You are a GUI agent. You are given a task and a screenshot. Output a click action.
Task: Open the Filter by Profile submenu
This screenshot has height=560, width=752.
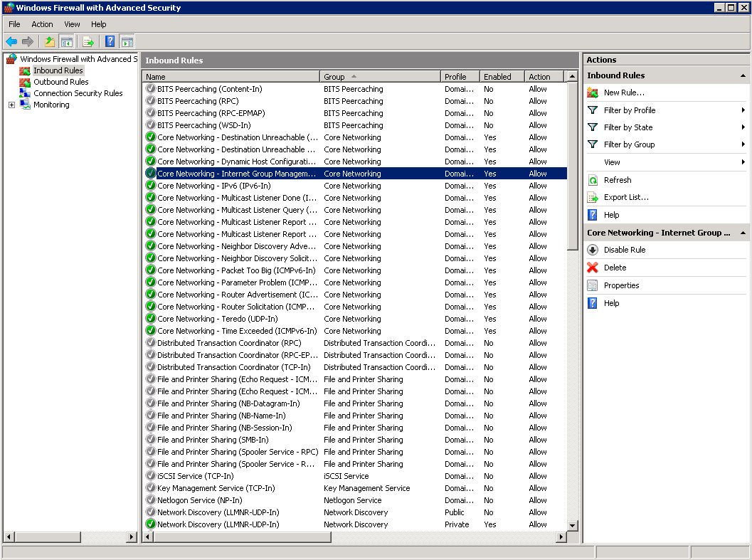(x=666, y=110)
